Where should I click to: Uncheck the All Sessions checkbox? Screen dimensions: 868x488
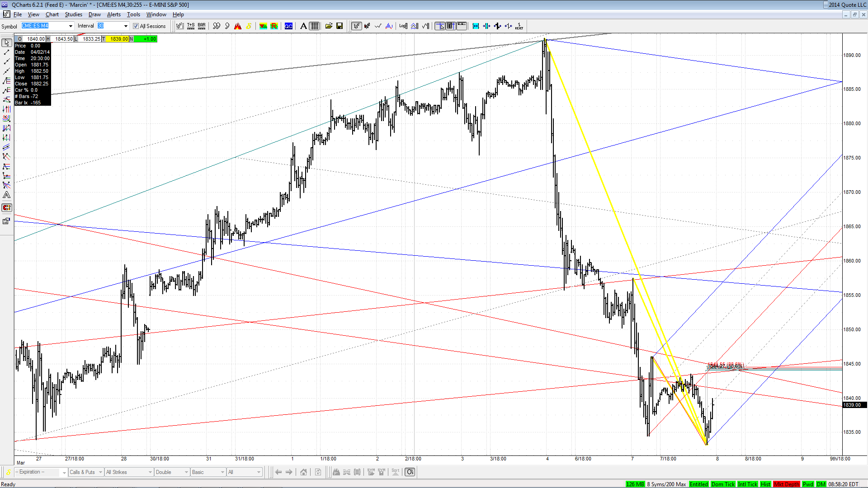tap(136, 26)
